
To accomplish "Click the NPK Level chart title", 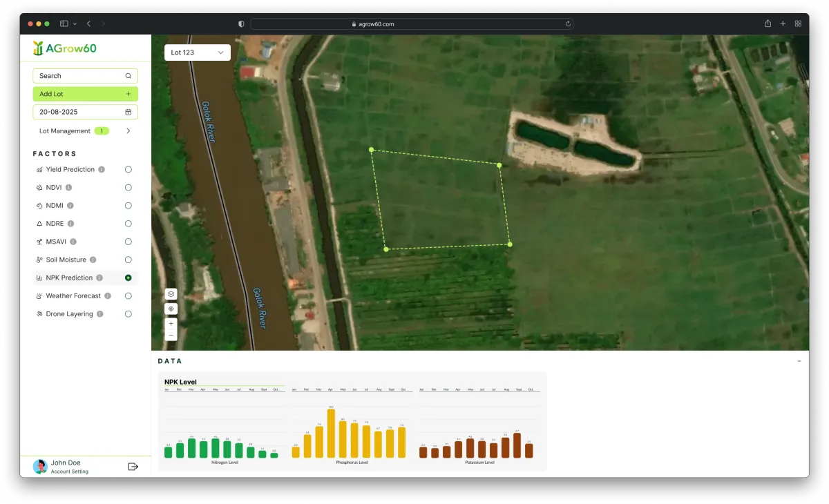I will pyautogui.click(x=180, y=382).
